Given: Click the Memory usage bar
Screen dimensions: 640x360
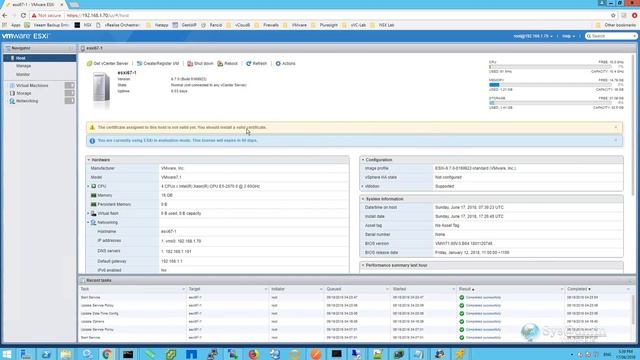Looking at the screenshot, I should pyautogui.click(x=551, y=85).
